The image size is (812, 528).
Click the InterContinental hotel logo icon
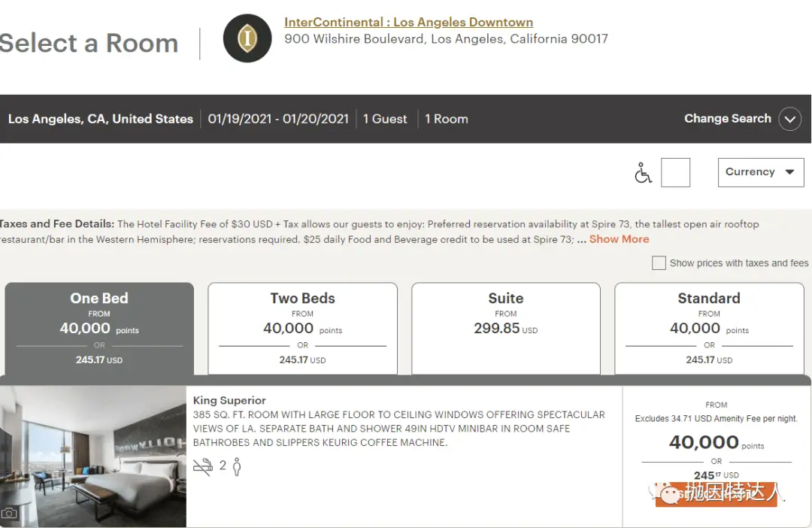[247, 38]
